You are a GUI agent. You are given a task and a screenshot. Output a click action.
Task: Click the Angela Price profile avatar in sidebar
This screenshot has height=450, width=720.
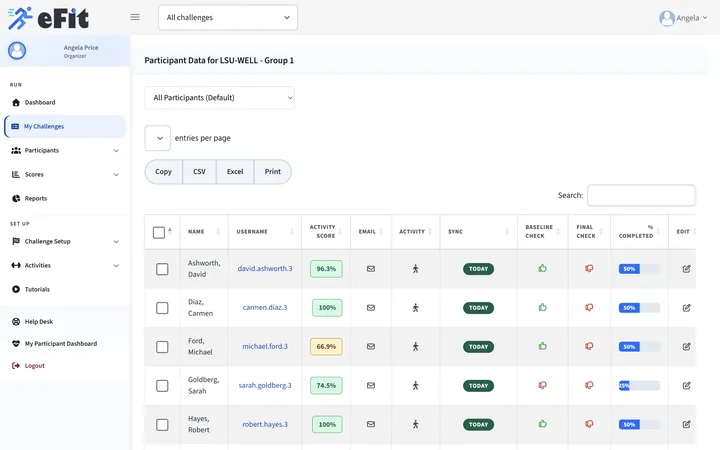[17, 51]
